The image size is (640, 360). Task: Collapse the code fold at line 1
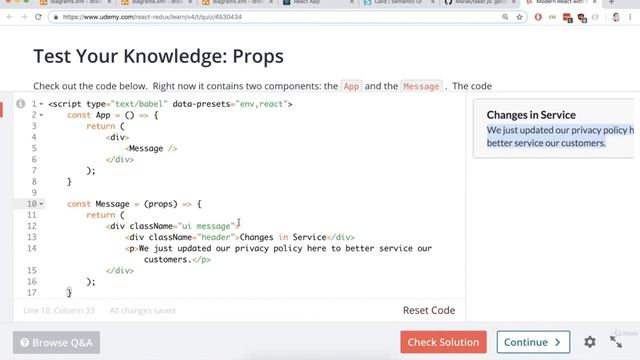pos(41,104)
